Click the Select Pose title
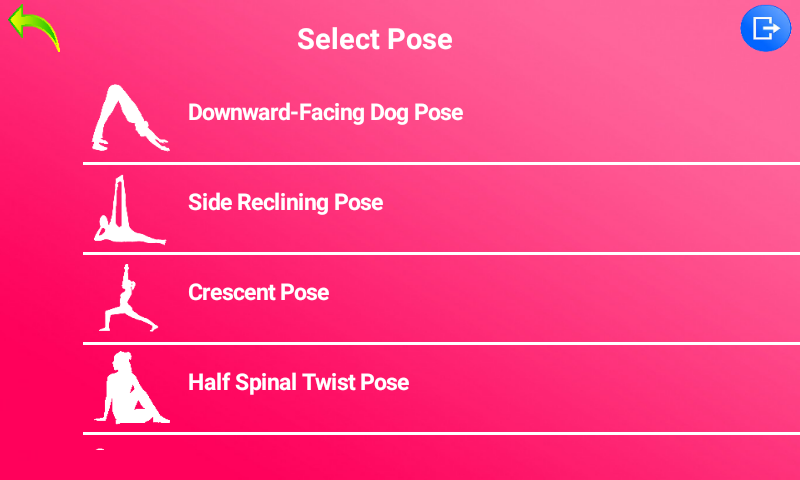Viewport: 800px width, 480px height. [x=375, y=39]
